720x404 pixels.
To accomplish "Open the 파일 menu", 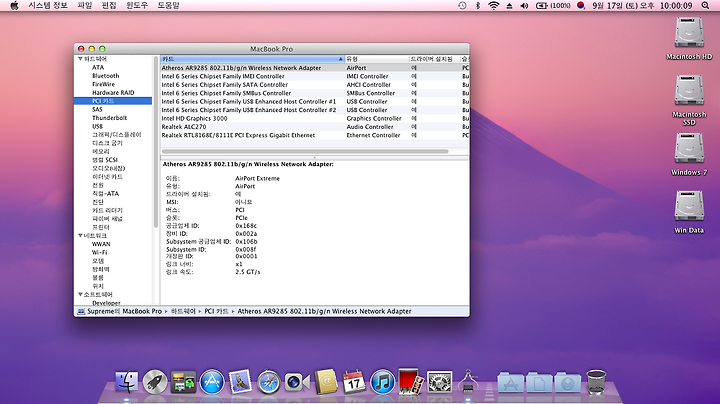I will click(84, 6).
